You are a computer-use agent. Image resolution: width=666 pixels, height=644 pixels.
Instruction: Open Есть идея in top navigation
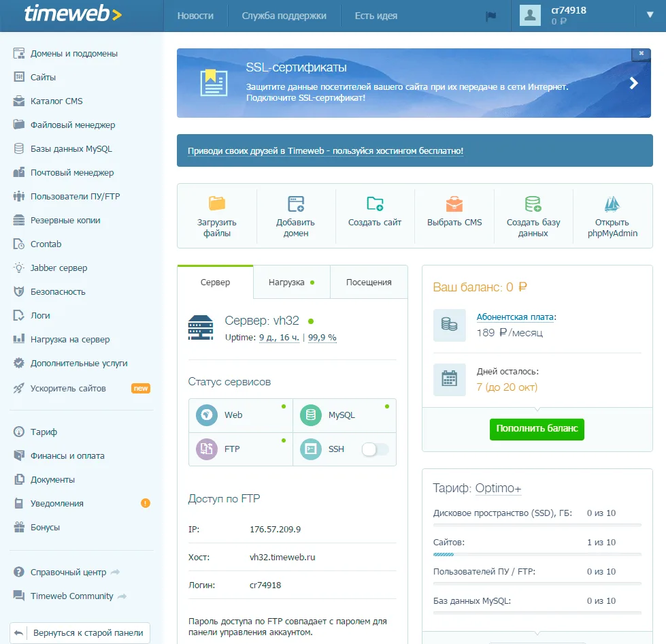[x=376, y=16]
